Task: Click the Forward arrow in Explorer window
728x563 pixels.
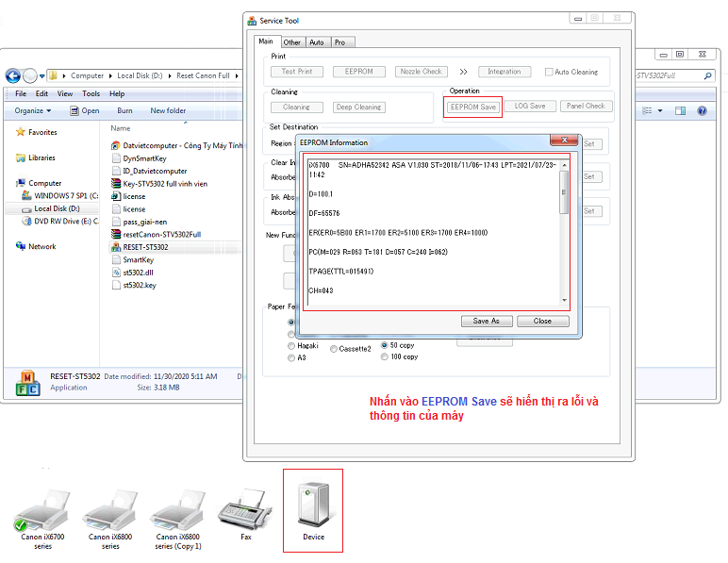Action: tap(30, 75)
